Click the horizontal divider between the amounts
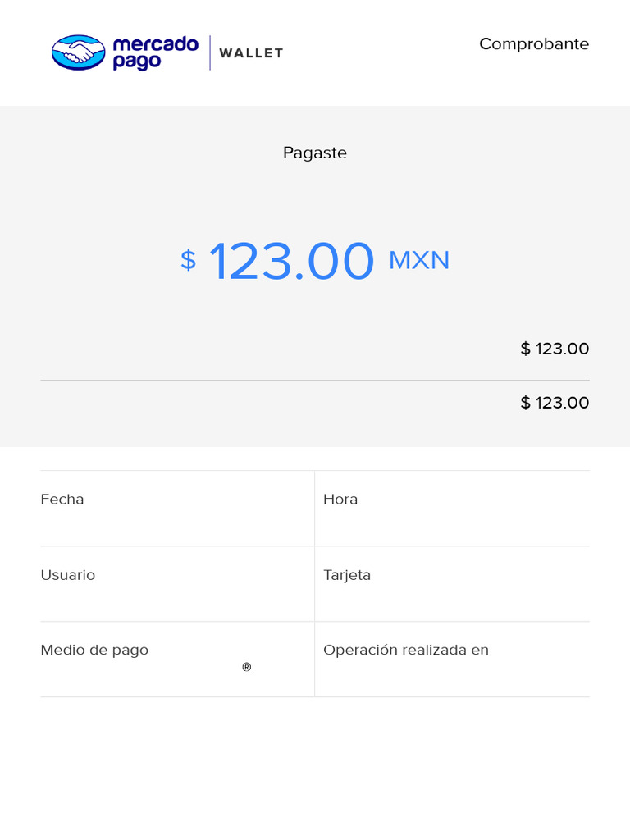This screenshot has width=630, height=840. (315, 380)
